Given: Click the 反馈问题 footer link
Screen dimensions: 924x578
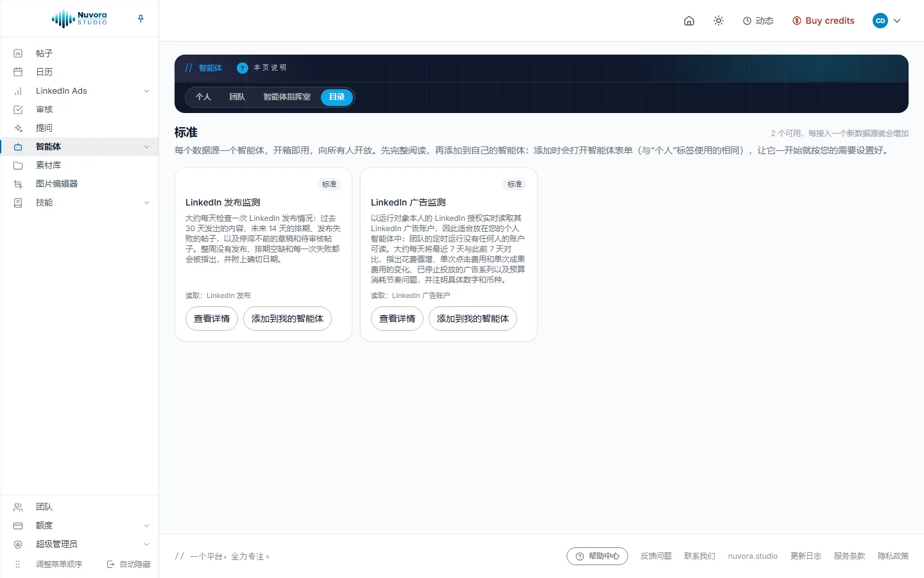Looking at the screenshot, I should tap(656, 556).
